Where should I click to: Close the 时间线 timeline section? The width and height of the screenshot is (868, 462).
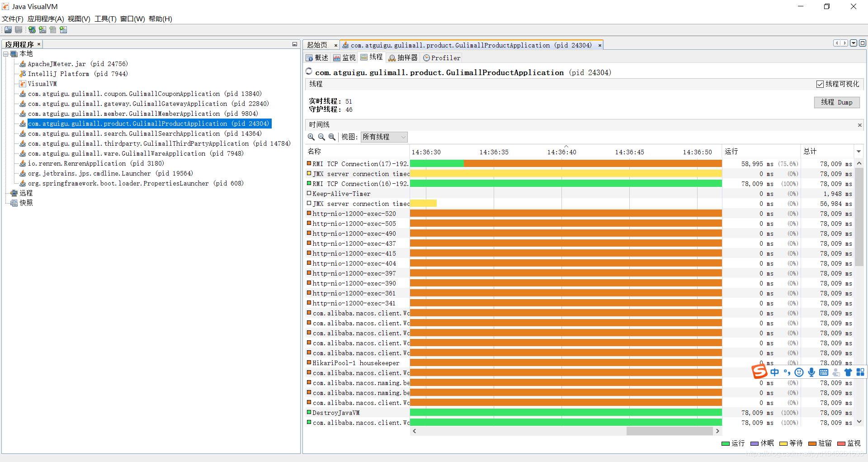(859, 125)
